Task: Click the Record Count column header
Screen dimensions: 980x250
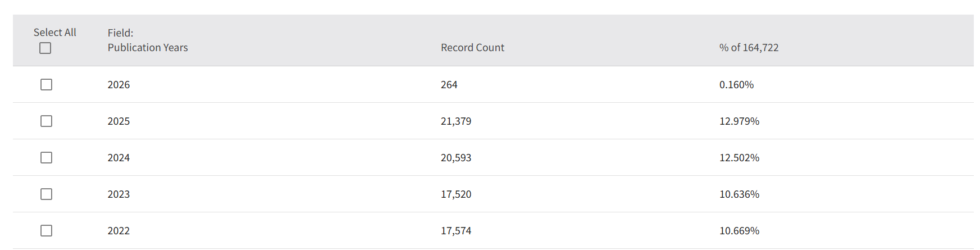Action: coord(472,48)
